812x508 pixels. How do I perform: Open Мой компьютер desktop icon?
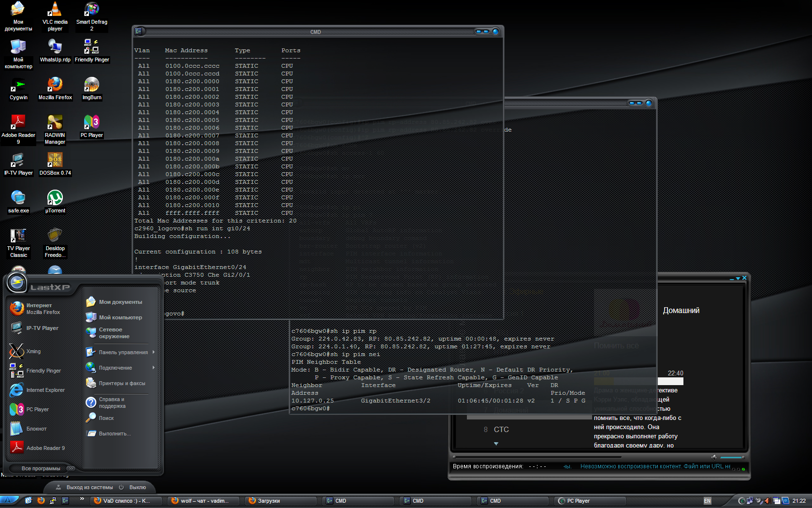[x=18, y=54]
